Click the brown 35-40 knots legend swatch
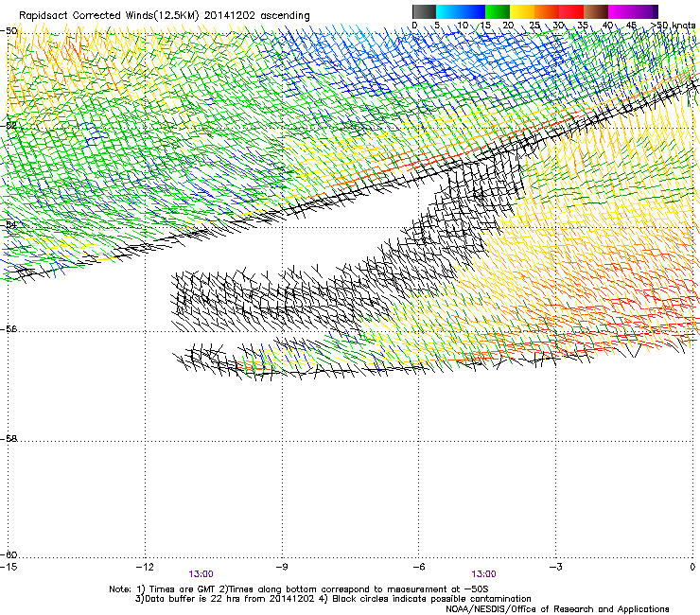Image resolution: width=700 pixels, height=615 pixels. (x=596, y=11)
